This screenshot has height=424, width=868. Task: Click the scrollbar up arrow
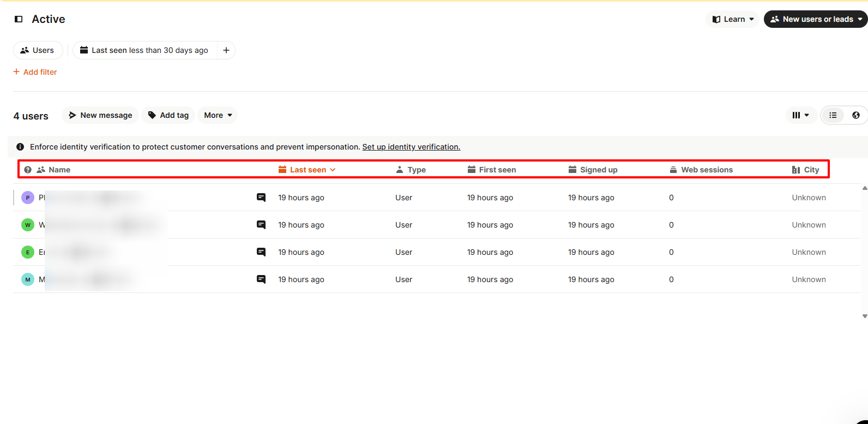click(865, 188)
